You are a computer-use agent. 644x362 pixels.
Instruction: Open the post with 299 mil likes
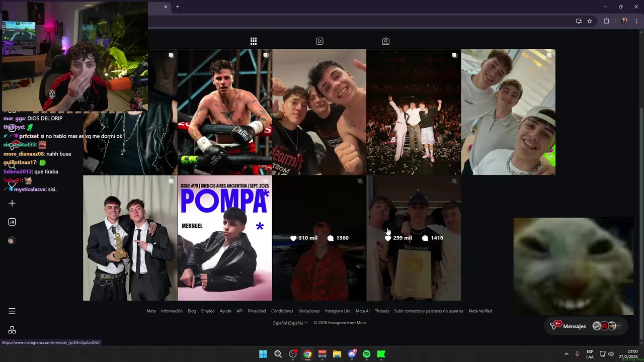tap(414, 238)
